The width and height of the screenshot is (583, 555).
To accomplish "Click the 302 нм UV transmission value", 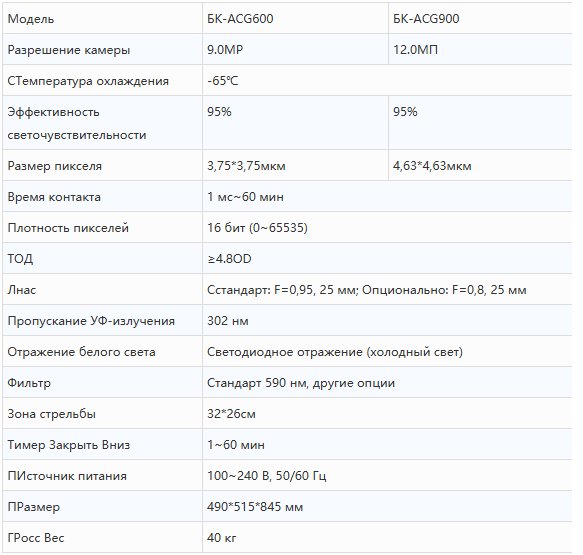I will (x=228, y=321).
